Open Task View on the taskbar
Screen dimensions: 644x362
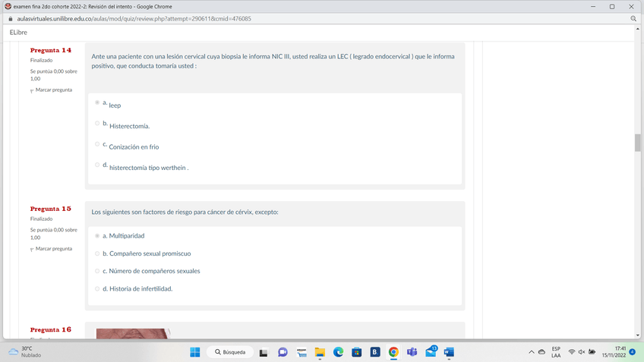(x=264, y=353)
